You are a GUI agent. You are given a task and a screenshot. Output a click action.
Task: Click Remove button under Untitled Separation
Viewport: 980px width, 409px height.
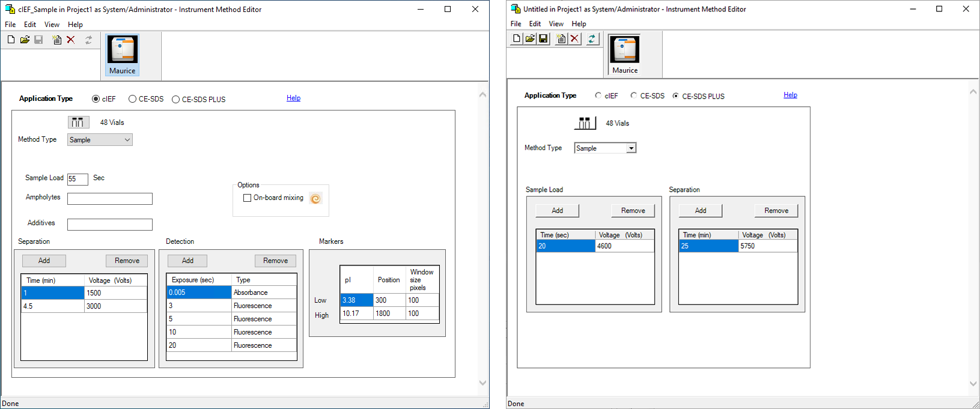[776, 211]
